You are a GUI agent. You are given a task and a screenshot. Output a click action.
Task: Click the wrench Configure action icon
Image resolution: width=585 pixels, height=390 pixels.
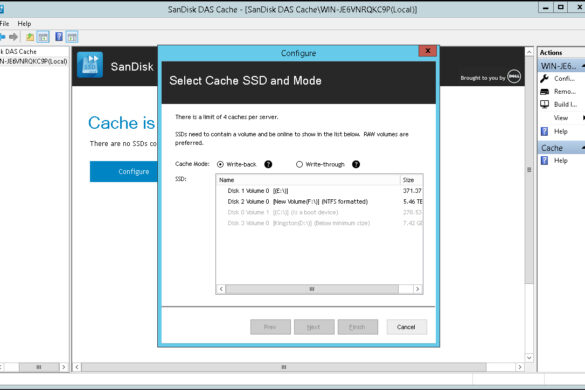[x=544, y=79]
